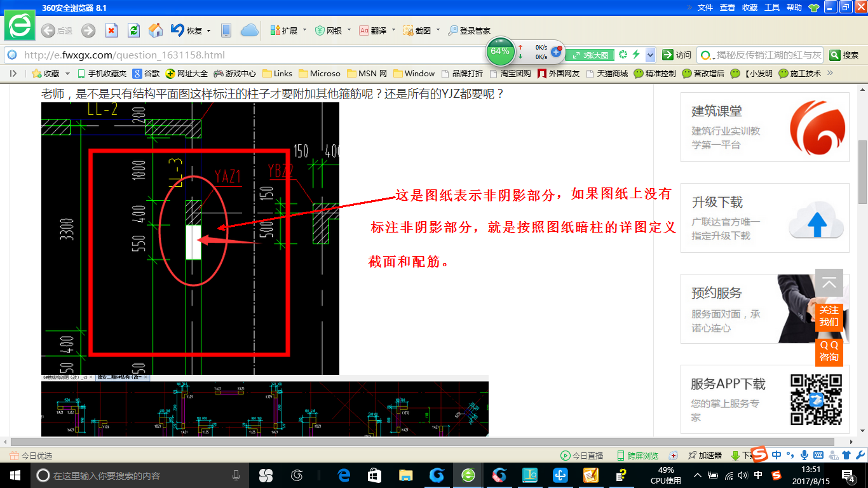This screenshot has width=868, height=488.
Task: Expand the 翻译 translate dropdown arrow
Action: pyautogui.click(x=393, y=30)
